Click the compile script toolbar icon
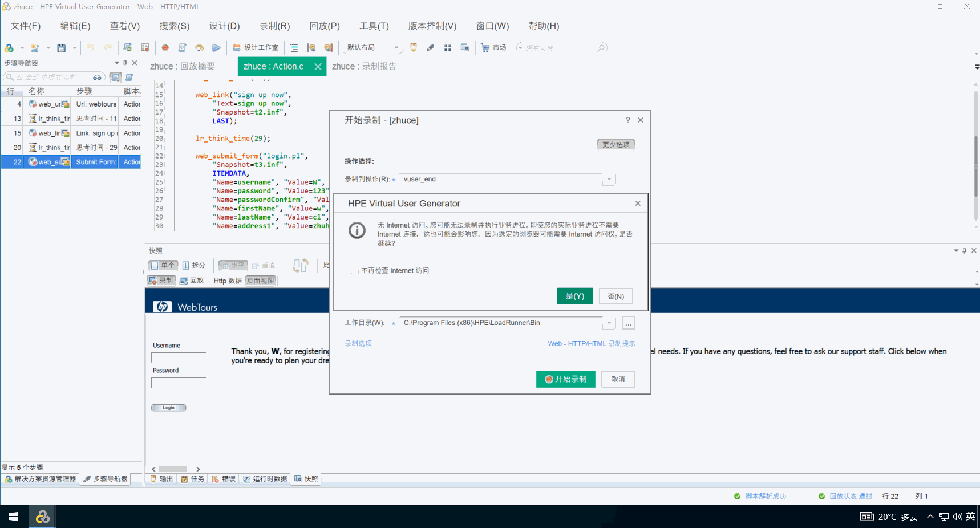This screenshot has width=980, height=528. pyautogui.click(x=182, y=48)
